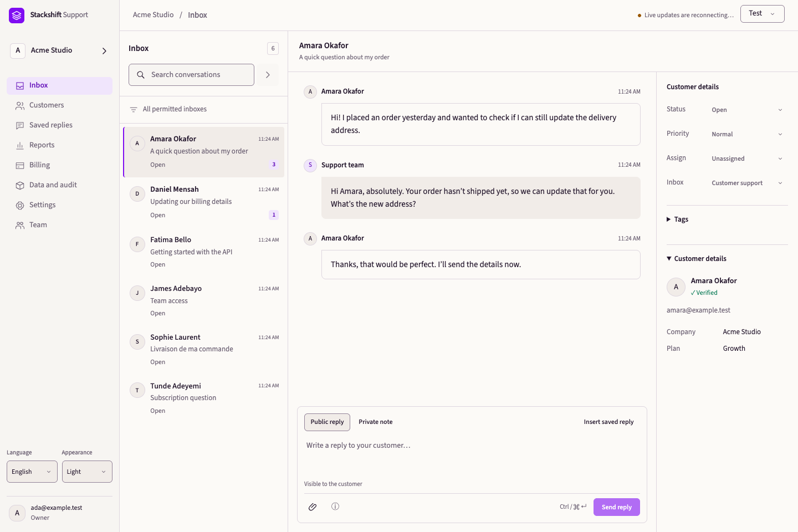Image resolution: width=798 pixels, height=532 pixels.
Task: Switch to the Private note tab
Action: coord(375,422)
